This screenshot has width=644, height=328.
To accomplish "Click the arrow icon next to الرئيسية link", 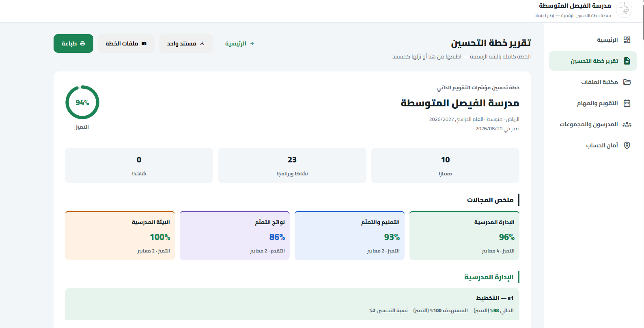I will click(252, 43).
